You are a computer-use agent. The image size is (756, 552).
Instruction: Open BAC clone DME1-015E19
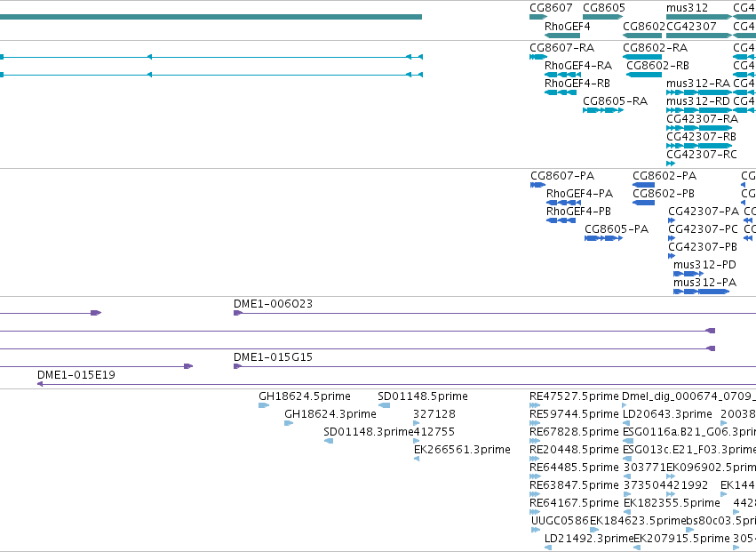click(76, 375)
